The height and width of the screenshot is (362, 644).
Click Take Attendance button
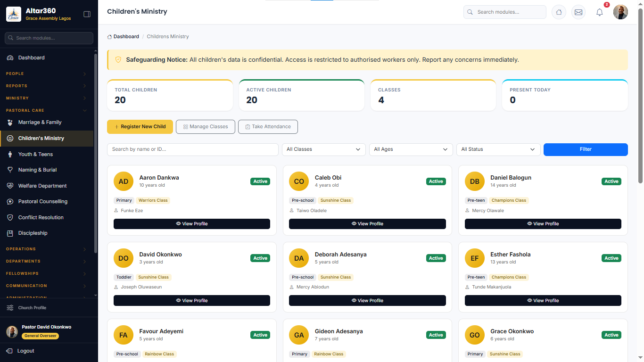tap(268, 127)
